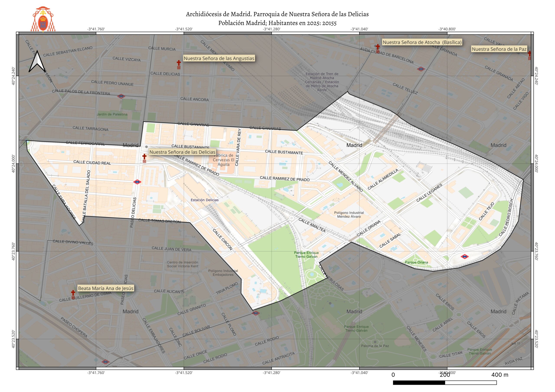The height and width of the screenshot is (392, 555).
Task: Click the cross marker for Nuestra Señora de las Angustias
Action: click(x=179, y=63)
